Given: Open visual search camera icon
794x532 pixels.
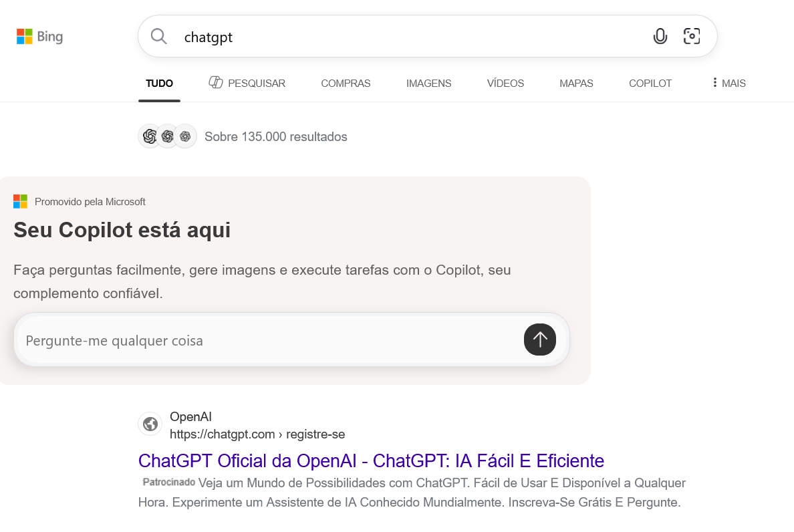Looking at the screenshot, I should point(692,37).
